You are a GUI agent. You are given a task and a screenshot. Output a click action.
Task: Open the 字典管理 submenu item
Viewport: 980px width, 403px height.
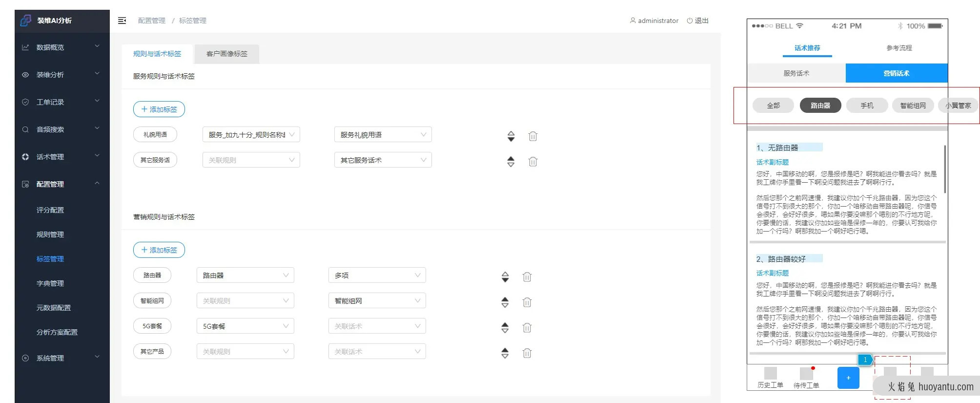coord(50,283)
